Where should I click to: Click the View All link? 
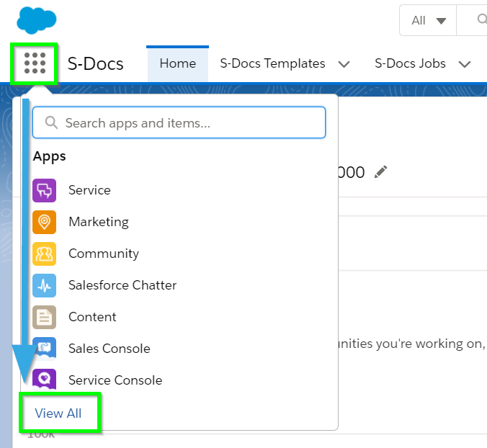pyautogui.click(x=58, y=413)
